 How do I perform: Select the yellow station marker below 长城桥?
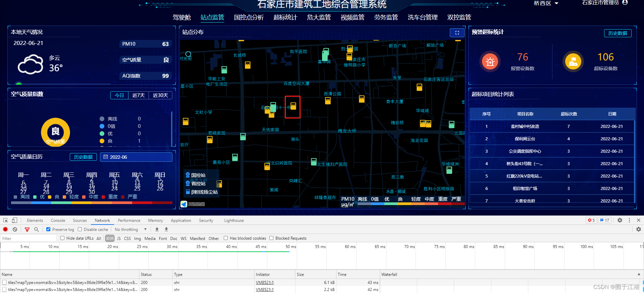(x=248, y=65)
